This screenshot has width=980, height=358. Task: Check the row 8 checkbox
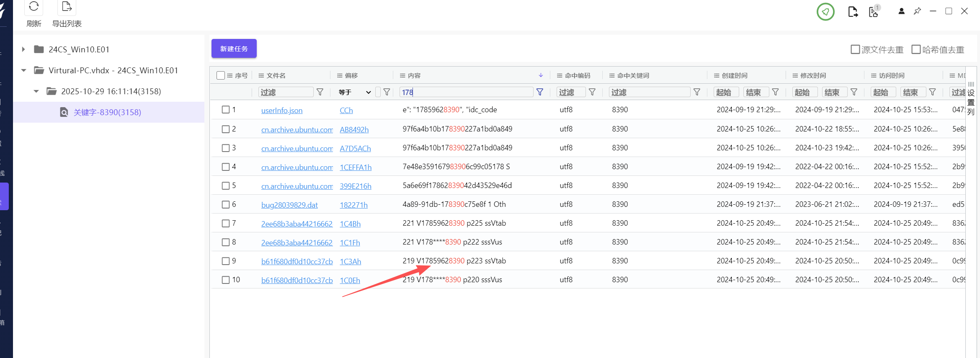click(226, 242)
